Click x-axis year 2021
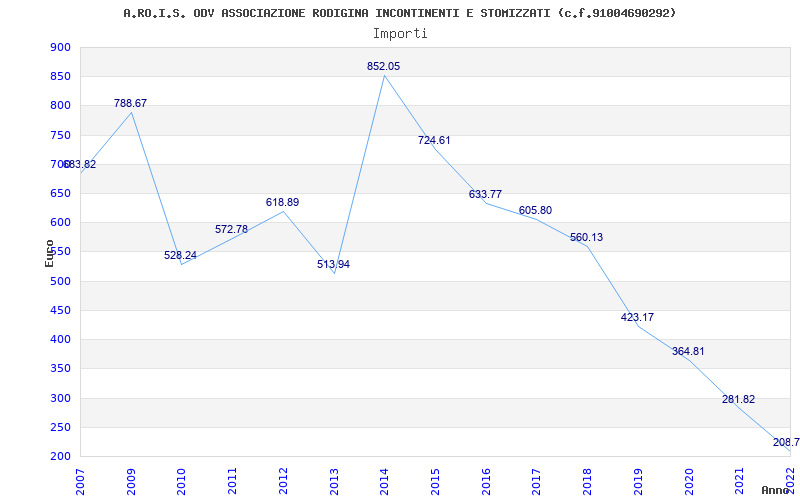The width and height of the screenshot is (800, 500). (x=739, y=481)
